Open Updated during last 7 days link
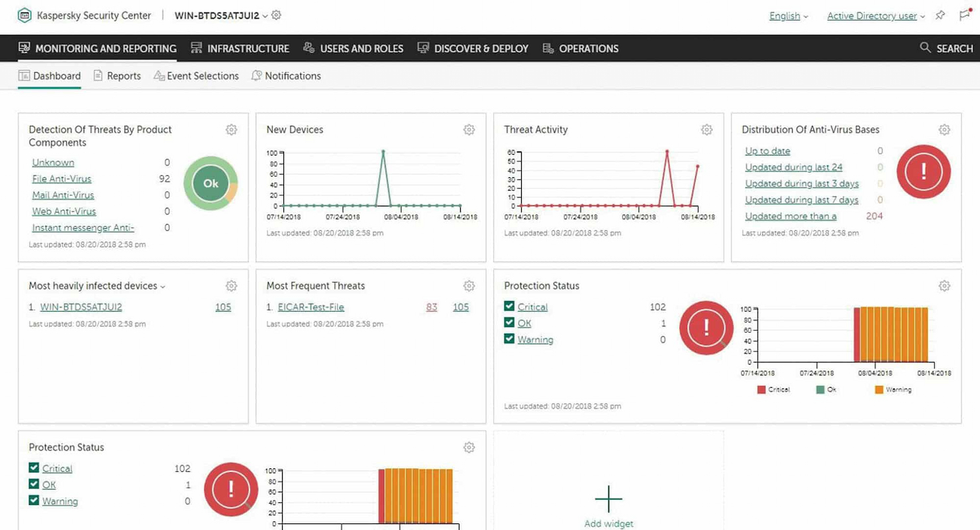This screenshot has width=980, height=530. click(x=802, y=200)
